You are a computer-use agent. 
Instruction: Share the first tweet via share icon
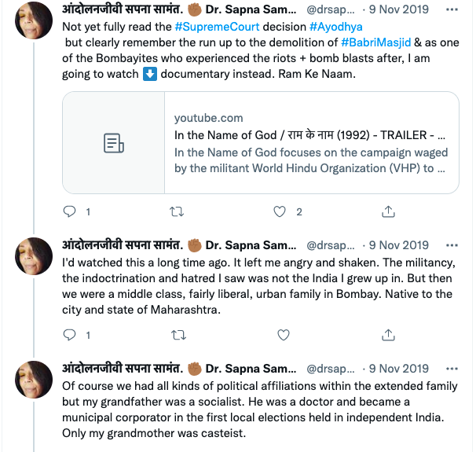pos(388,211)
